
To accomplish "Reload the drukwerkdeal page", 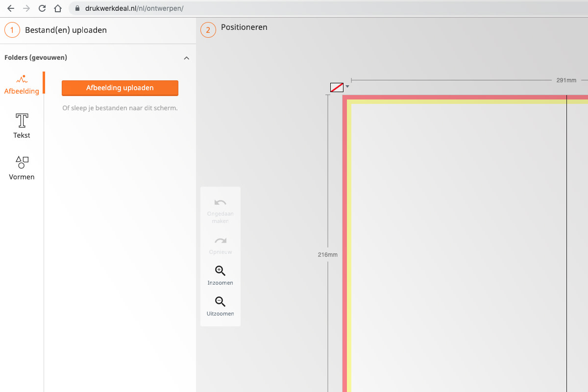I will tap(42, 8).
